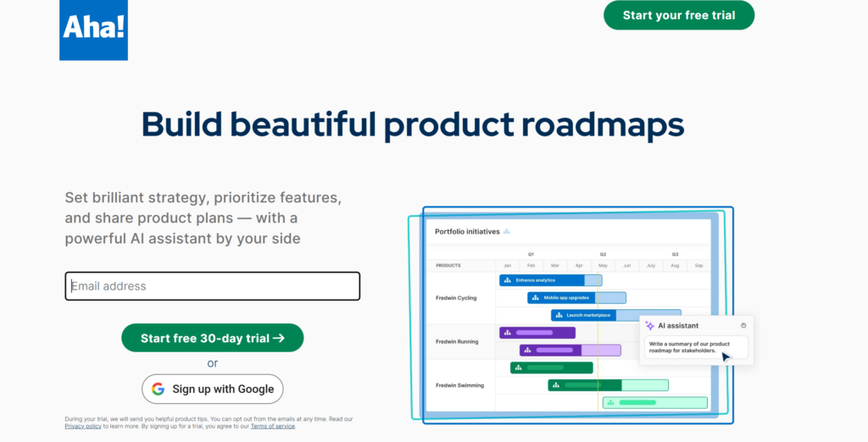The height and width of the screenshot is (442, 868).
Task: Click the Enhance analytics bar icon
Action: pyautogui.click(x=508, y=279)
